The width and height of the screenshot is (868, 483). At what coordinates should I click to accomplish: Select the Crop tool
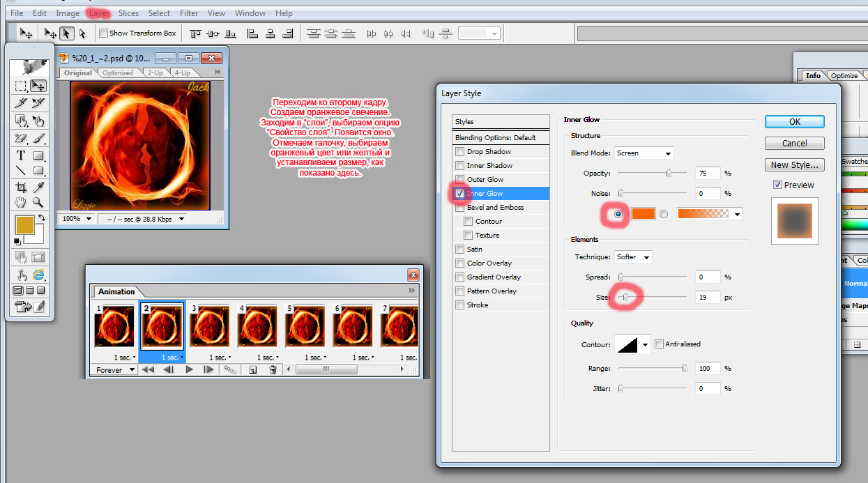point(21,187)
